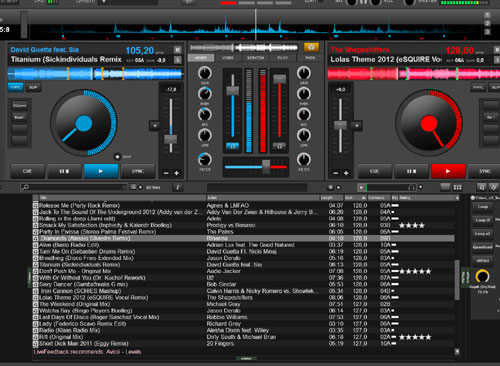Click the left deck blue jog wheel

pos(84,123)
